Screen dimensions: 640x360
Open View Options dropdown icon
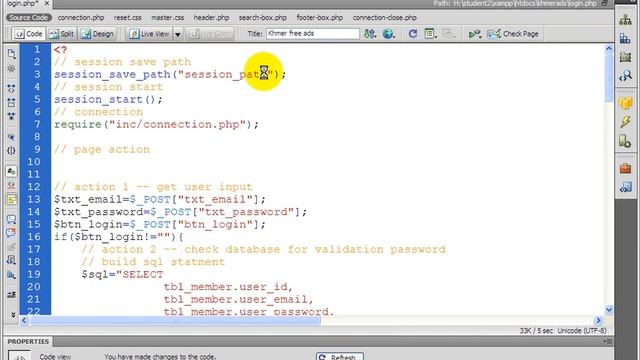tap(430, 34)
